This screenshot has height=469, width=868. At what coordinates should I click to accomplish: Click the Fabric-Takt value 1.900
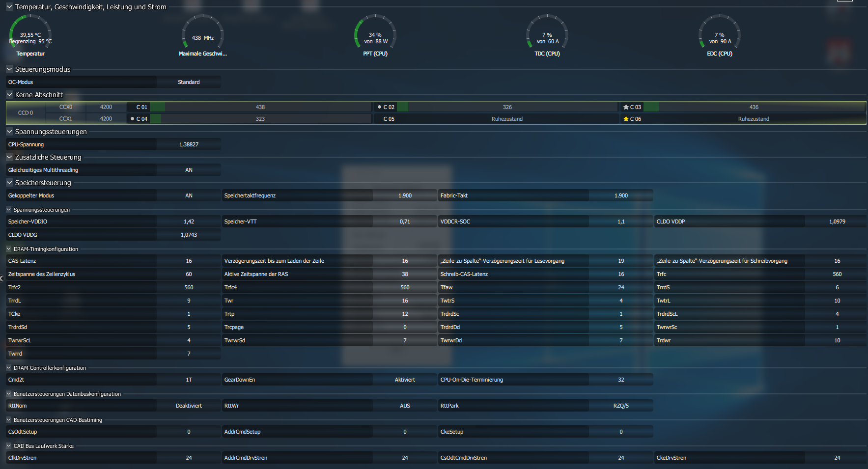click(621, 195)
